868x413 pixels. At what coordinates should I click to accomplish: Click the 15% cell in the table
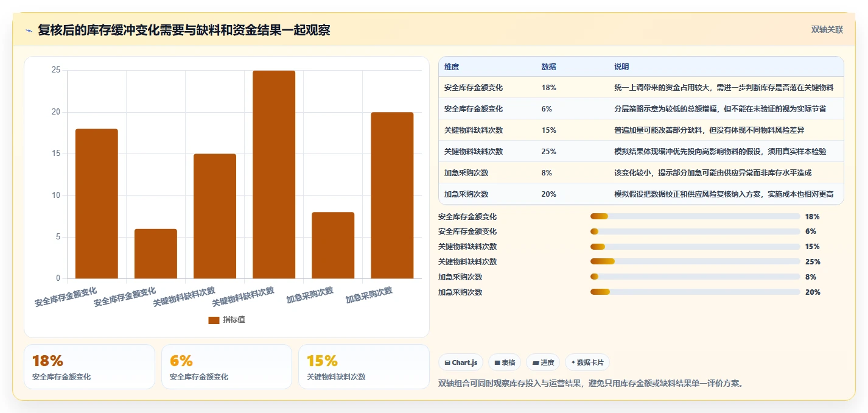[548, 130]
